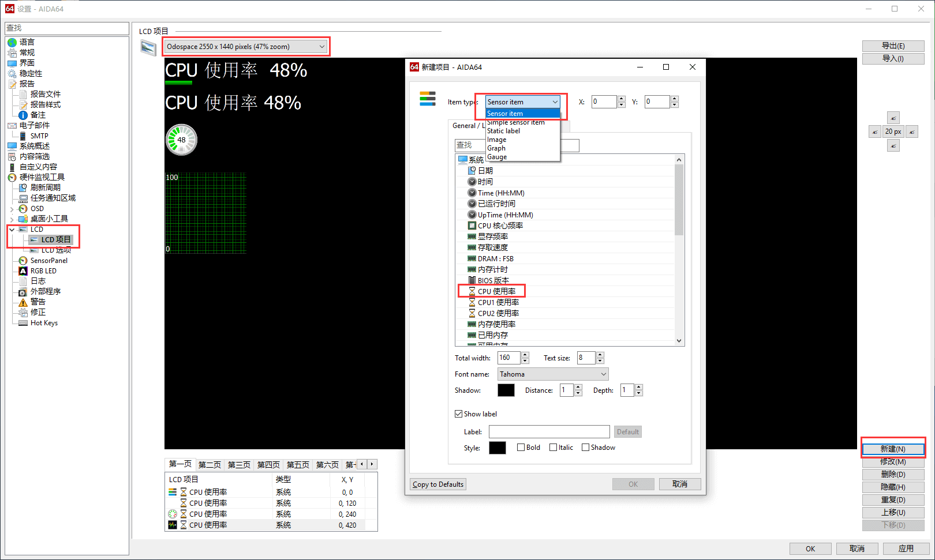The height and width of the screenshot is (560, 935).
Task: Select 日期 sensor in the list
Action: (485, 171)
